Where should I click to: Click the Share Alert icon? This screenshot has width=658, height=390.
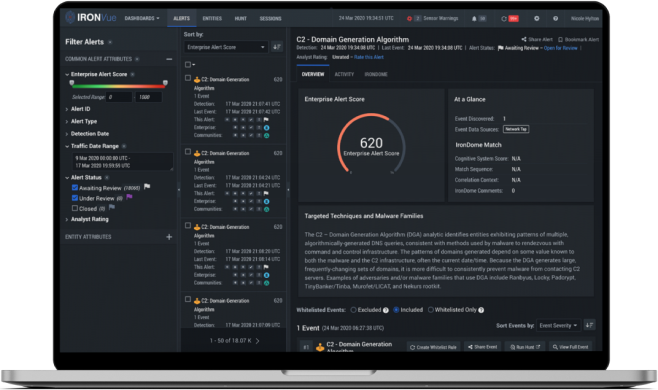coord(524,39)
